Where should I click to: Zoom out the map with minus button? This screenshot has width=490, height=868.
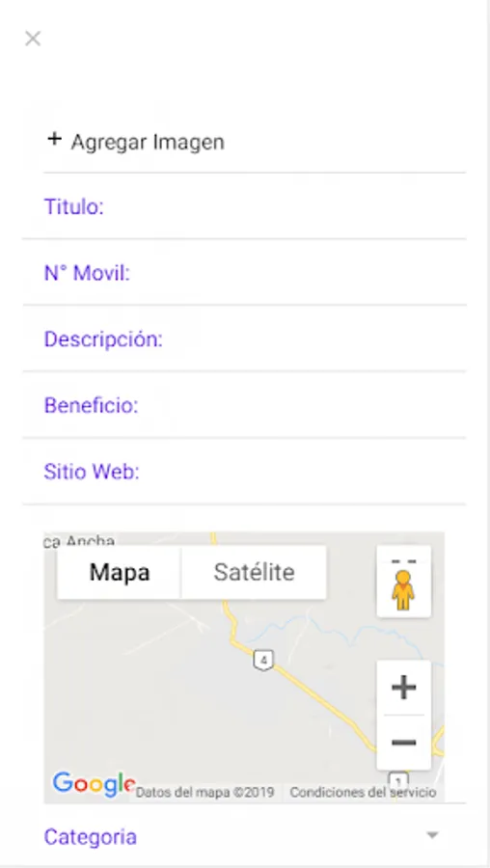click(x=403, y=743)
